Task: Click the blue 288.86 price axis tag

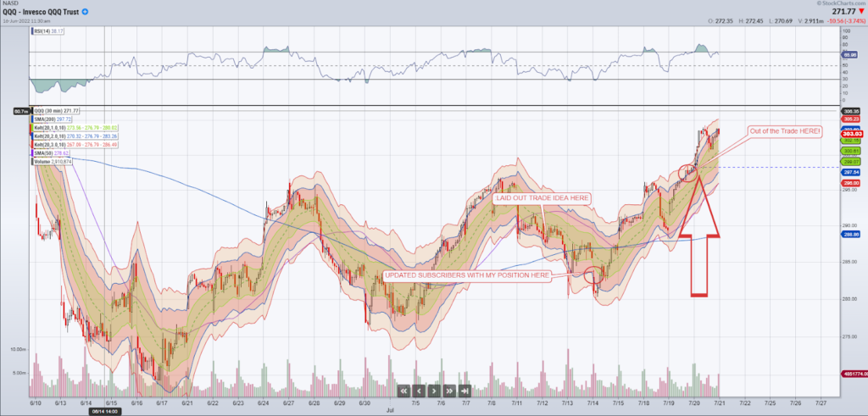Action: click(849, 235)
